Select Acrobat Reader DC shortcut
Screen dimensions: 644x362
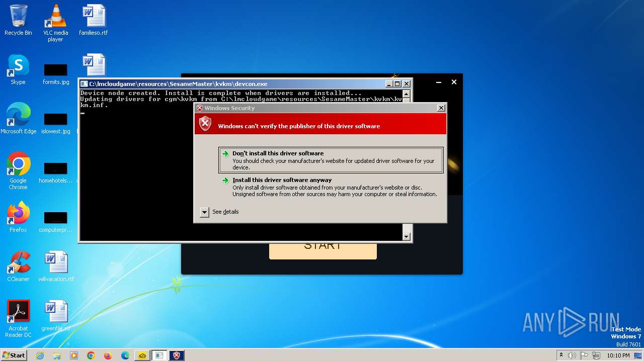pyautogui.click(x=18, y=319)
